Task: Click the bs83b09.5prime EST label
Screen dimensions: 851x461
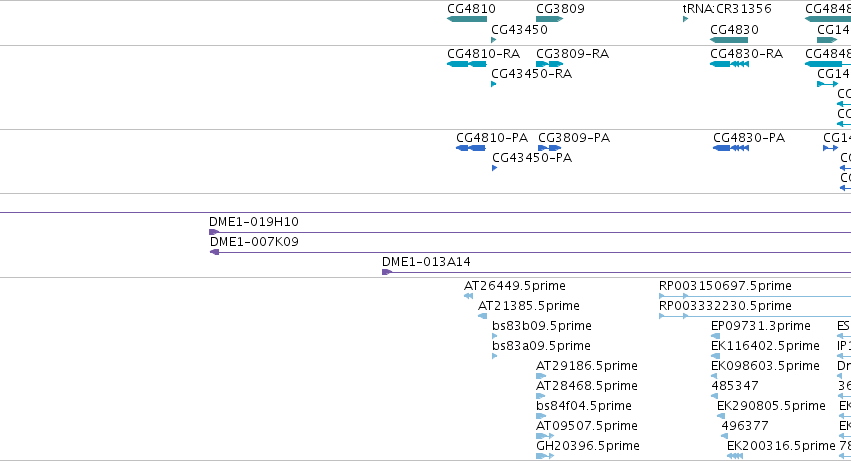Action: coord(542,326)
